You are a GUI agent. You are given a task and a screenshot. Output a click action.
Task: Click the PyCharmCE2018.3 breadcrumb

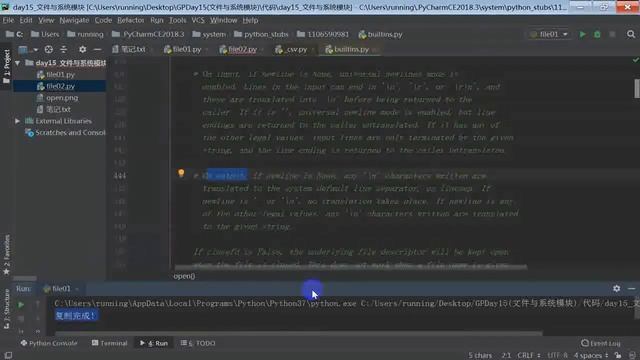point(148,34)
